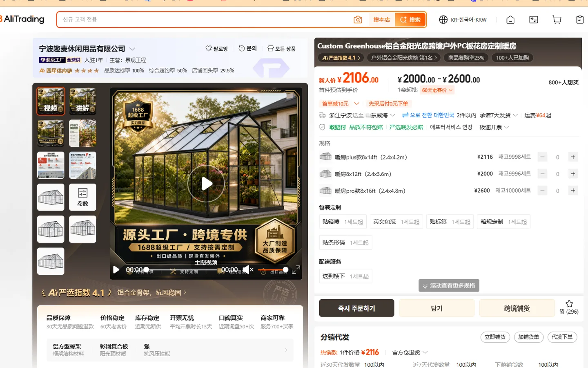Open the shopping cart icon

[x=557, y=20]
